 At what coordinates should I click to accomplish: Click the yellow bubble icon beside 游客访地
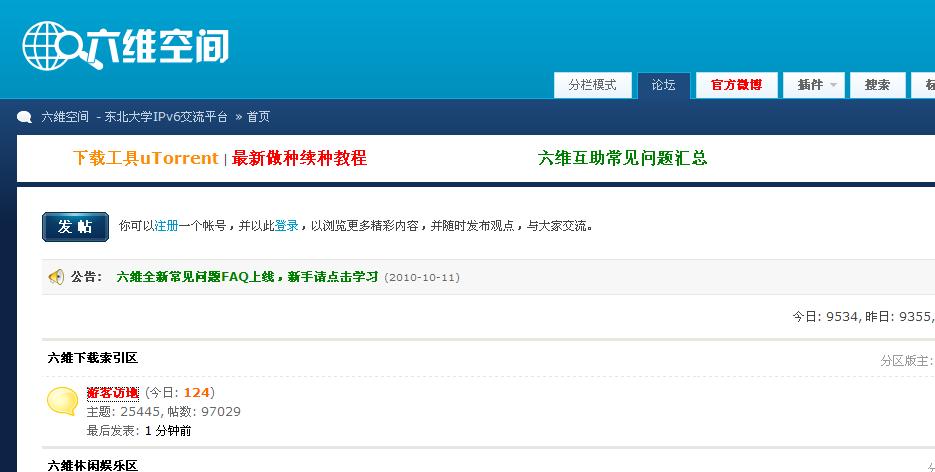(x=63, y=401)
